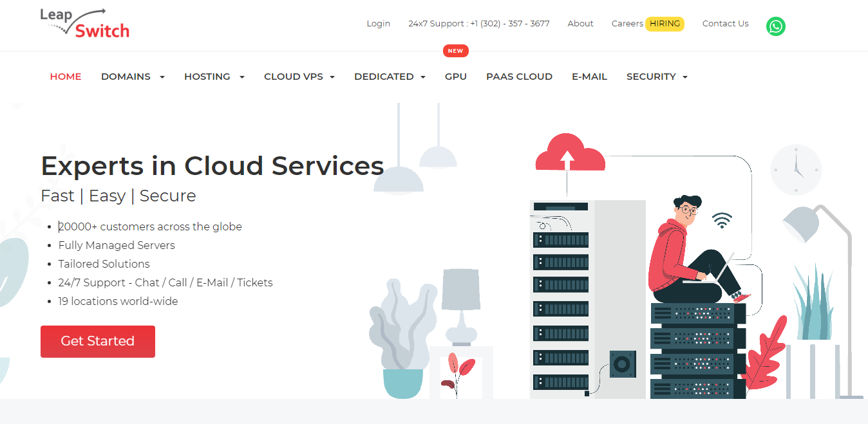Expand the Cloud VPS dropdown

[x=299, y=77]
